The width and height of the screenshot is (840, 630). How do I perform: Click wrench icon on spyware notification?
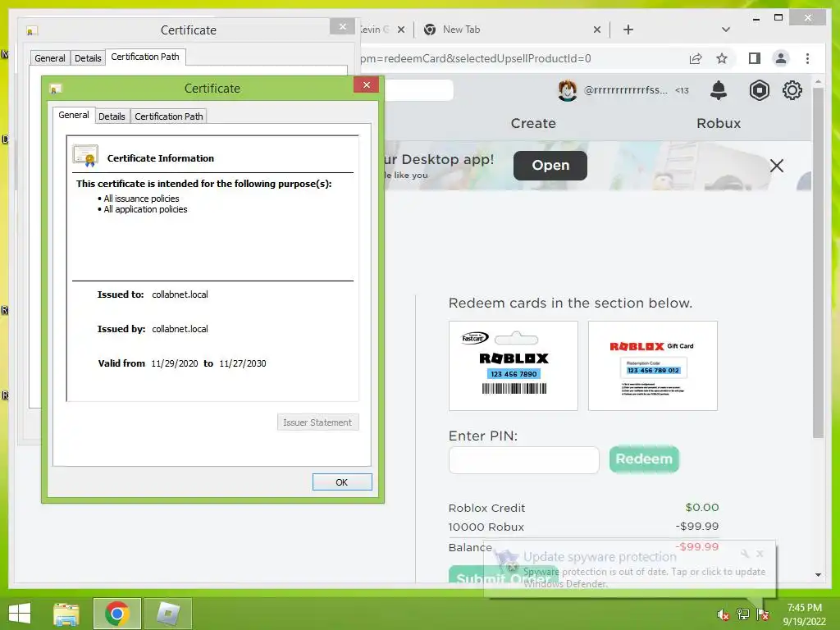(745, 554)
